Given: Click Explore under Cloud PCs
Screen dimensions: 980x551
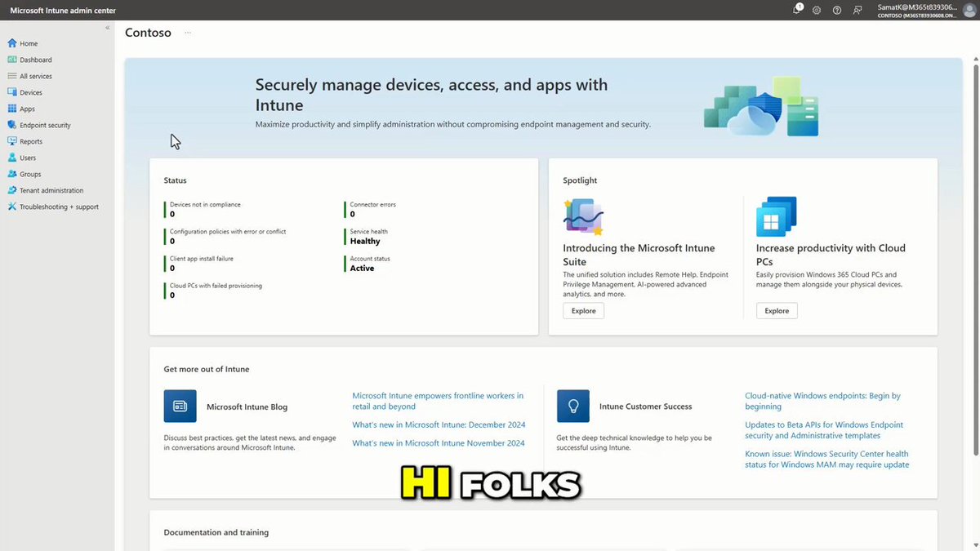Looking at the screenshot, I should 777,310.
